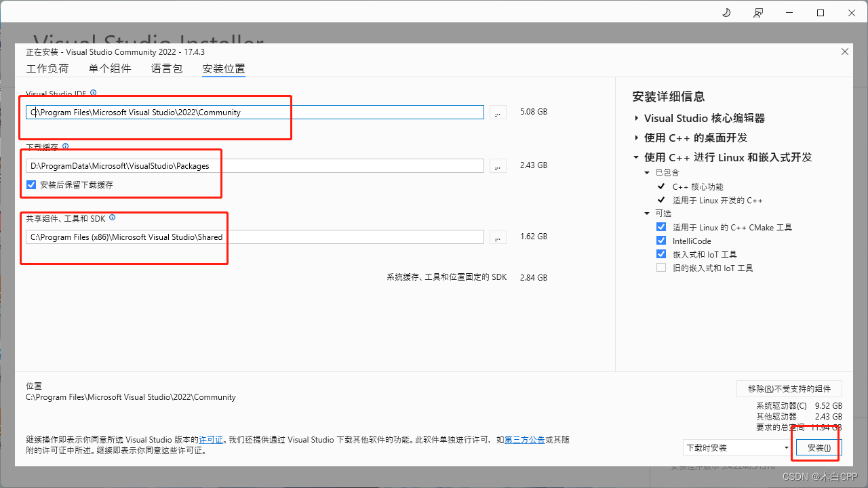Screen dimensions: 868x488
Task: Click 移除不受支持的组件 button
Action: point(789,388)
